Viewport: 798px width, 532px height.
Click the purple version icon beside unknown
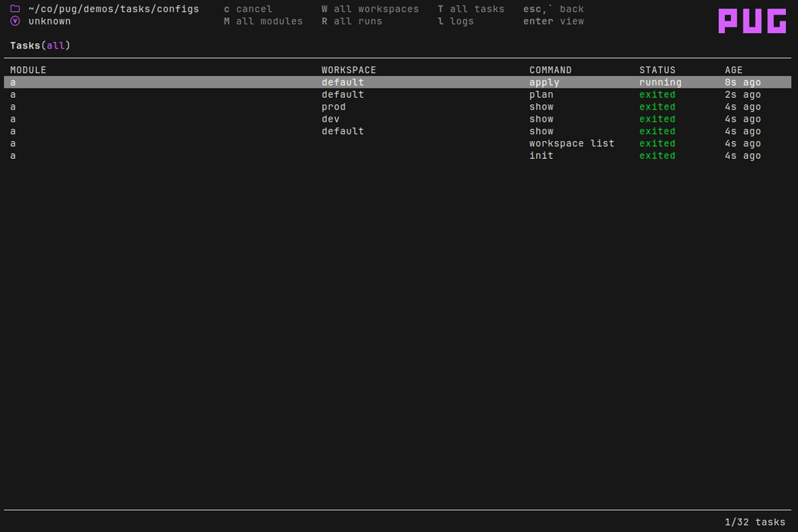(15, 21)
